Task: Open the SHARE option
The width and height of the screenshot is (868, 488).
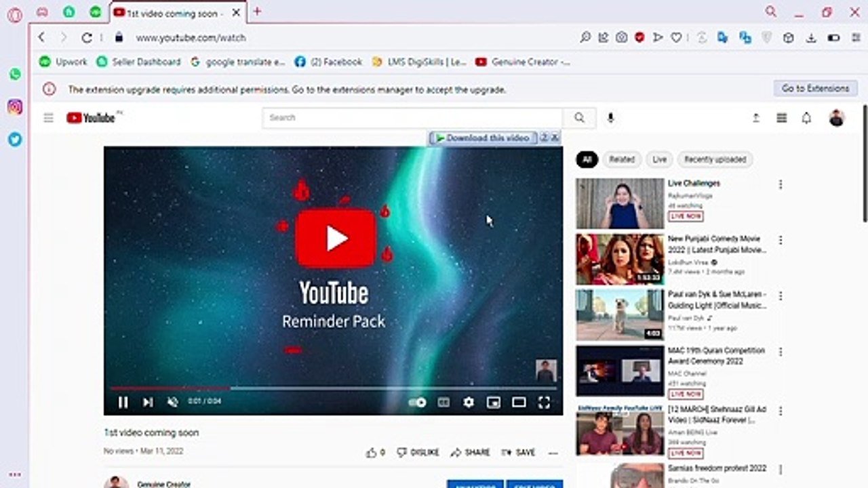Action: point(470,453)
